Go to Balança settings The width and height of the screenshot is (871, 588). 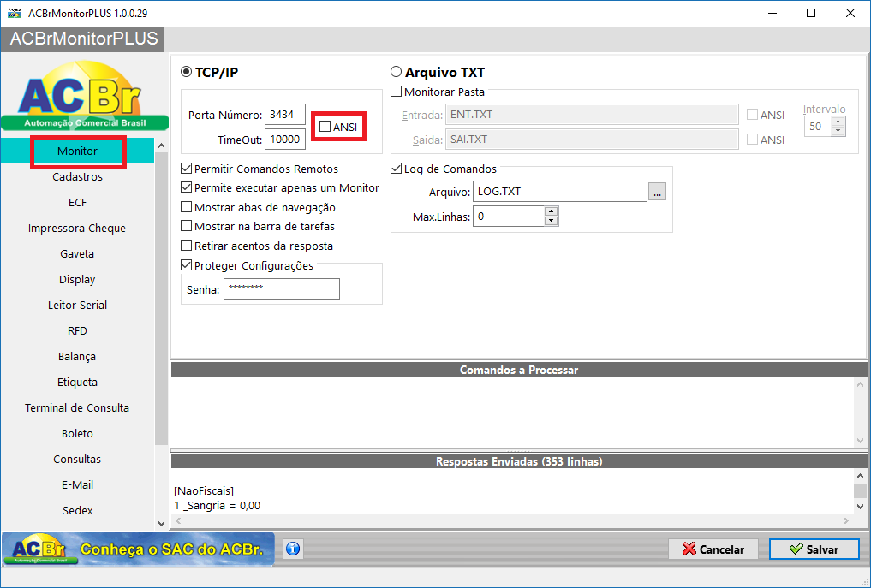point(77,356)
